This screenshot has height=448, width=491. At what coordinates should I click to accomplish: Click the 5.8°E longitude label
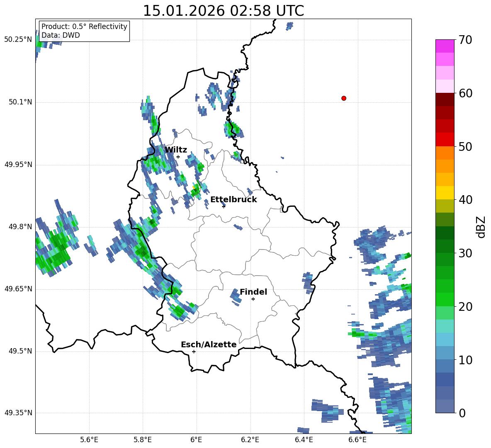click(143, 440)
